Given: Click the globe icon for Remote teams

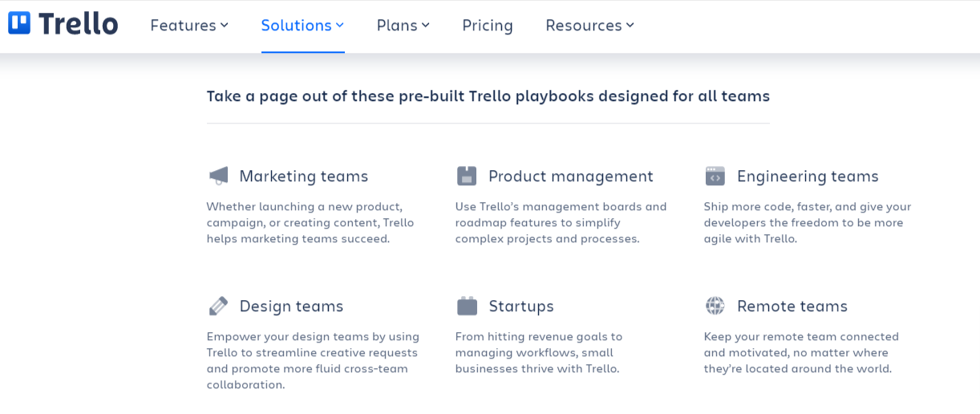Looking at the screenshot, I should [x=715, y=306].
